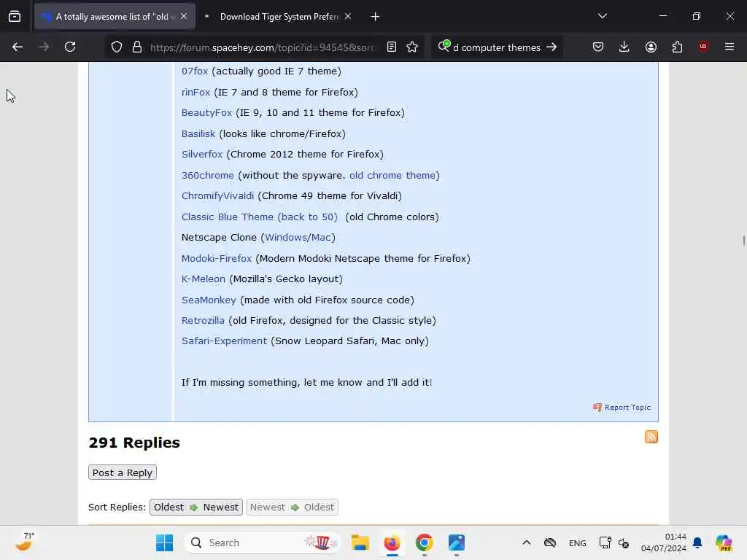Open the Firefox account icon
This screenshot has height=560, width=747.
pyautogui.click(x=651, y=47)
